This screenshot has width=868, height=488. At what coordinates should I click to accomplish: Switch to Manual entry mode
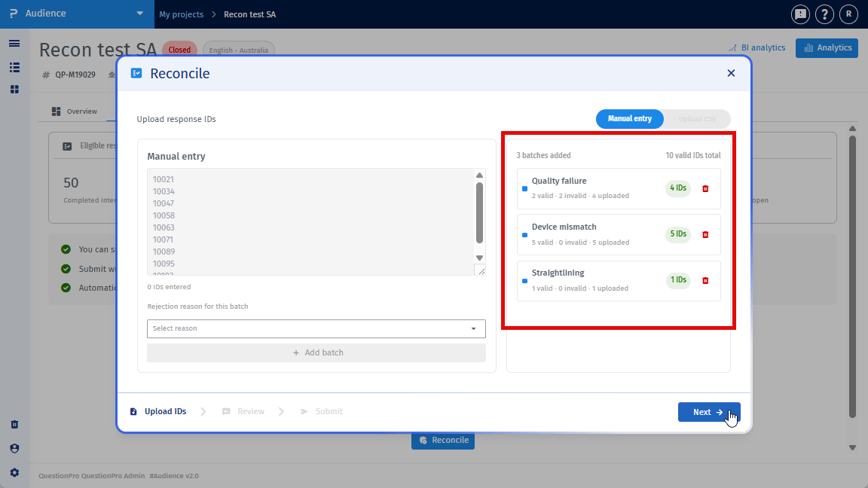[x=629, y=119]
